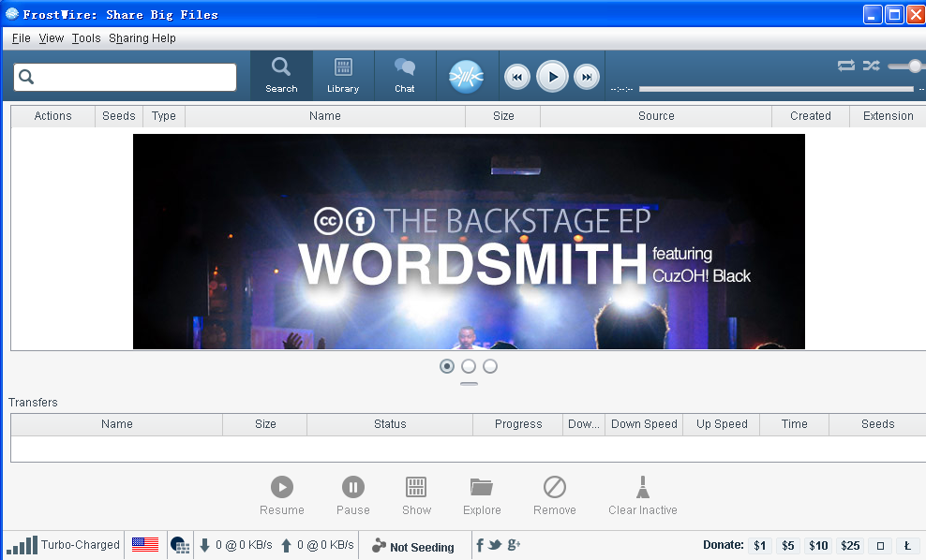
Task: Click the Explore folder button
Action: (482, 495)
